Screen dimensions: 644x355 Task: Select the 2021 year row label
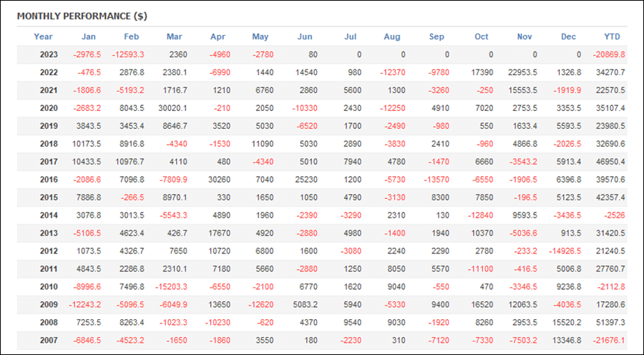click(x=49, y=90)
